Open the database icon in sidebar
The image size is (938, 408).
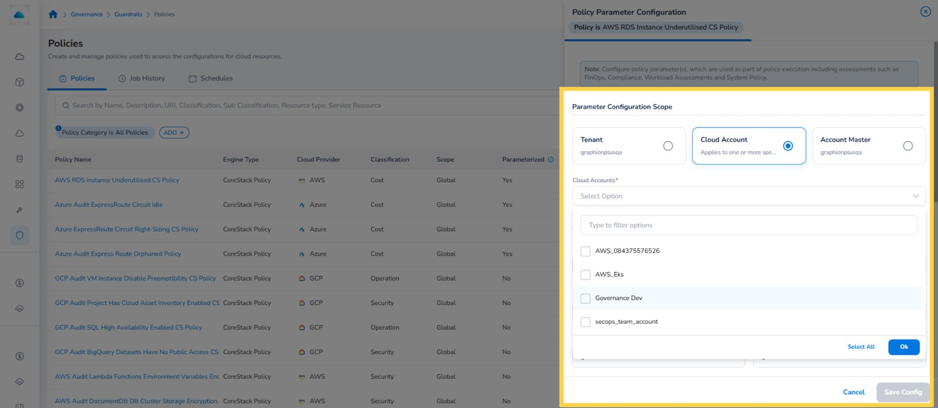[x=19, y=159]
